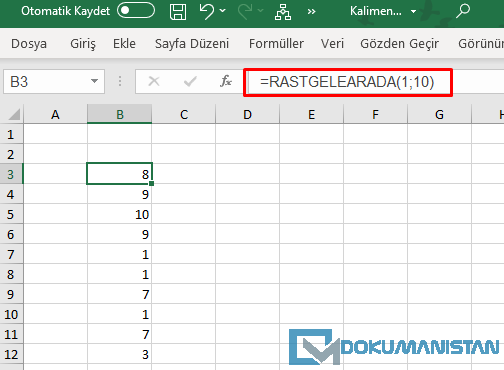
Task: Select row 1 header
Action: click(x=11, y=134)
